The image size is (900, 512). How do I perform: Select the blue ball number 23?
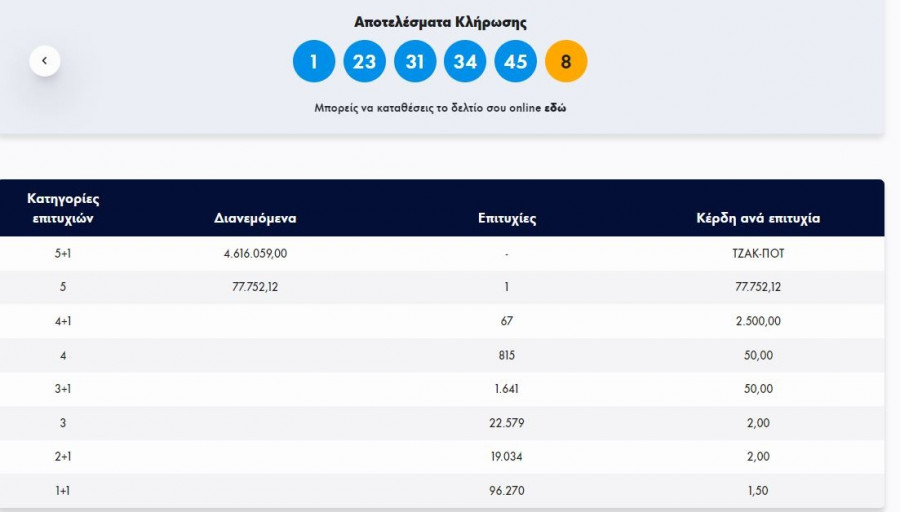tap(364, 62)
